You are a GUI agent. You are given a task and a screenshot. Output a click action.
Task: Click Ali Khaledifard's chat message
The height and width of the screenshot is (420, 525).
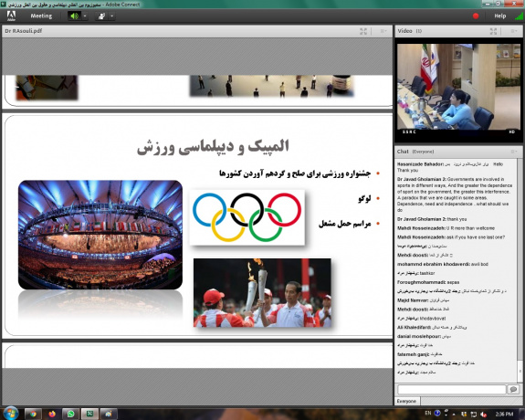pos(432,327)
